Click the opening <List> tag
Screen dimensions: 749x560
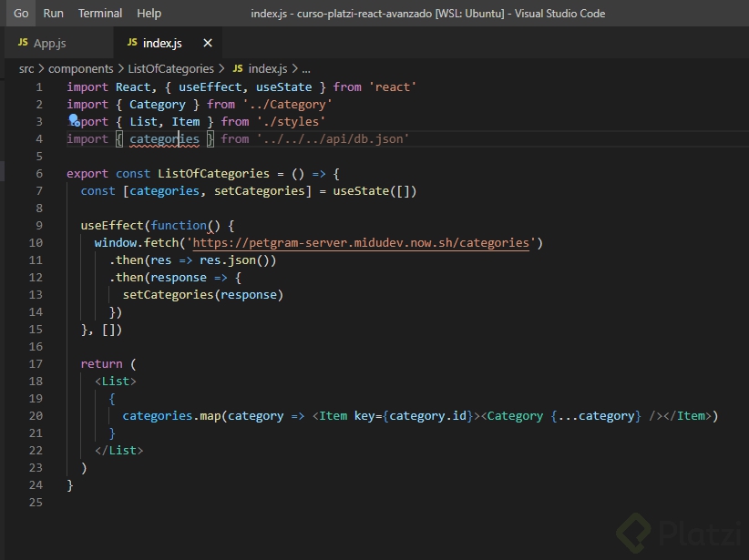click(116, 381)
